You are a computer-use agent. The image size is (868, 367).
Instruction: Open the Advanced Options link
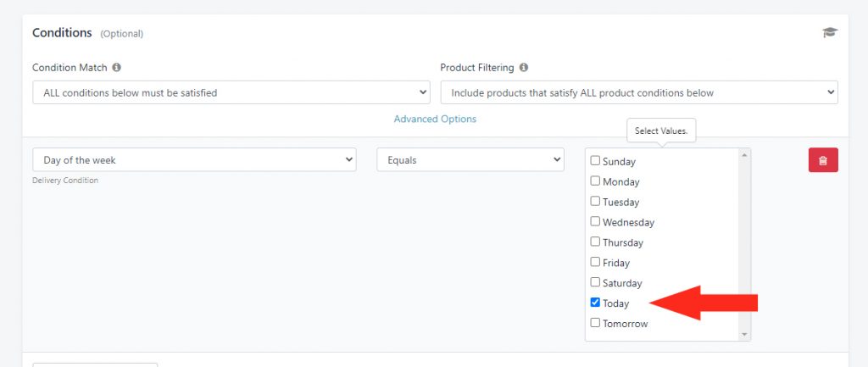tap(435, 119)
